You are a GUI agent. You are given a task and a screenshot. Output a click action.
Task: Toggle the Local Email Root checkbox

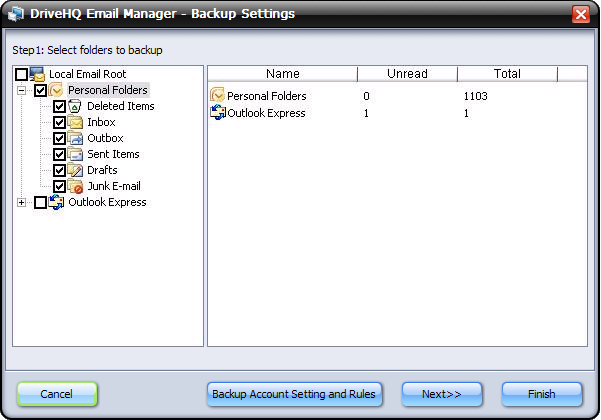coord(21,75)
